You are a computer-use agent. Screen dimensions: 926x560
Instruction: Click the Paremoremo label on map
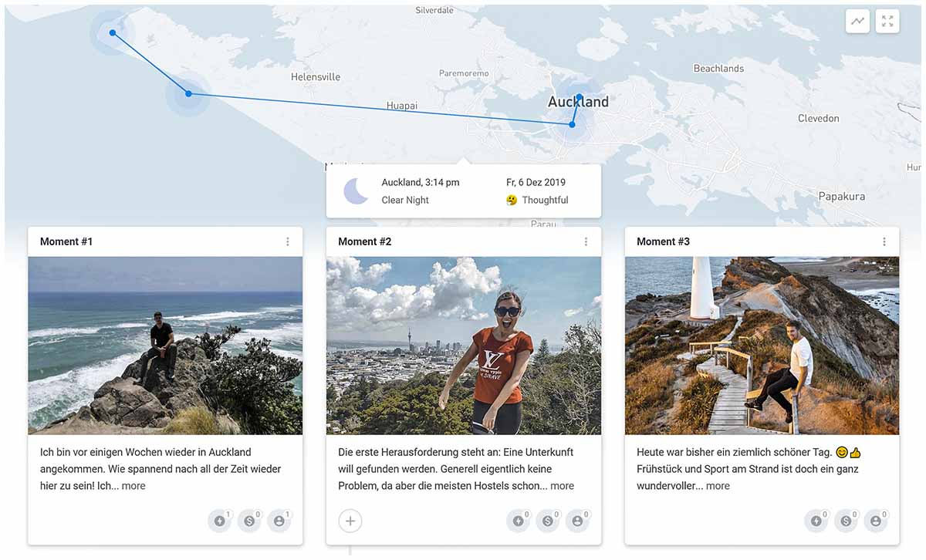point(464,73)
